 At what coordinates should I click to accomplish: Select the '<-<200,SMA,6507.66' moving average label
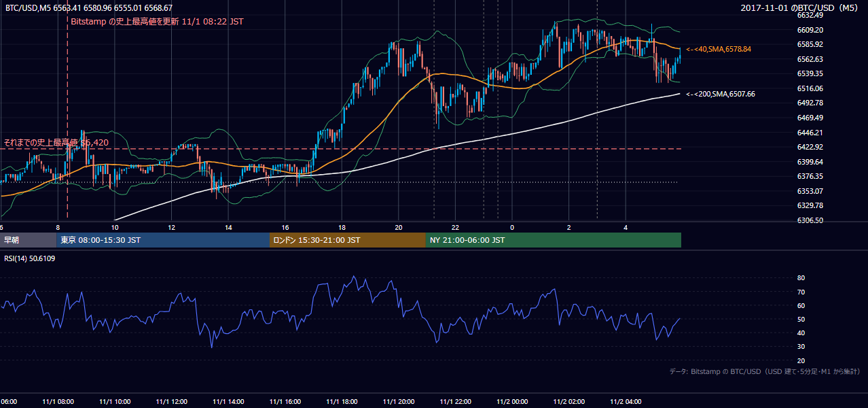click(x=721, y=94)
